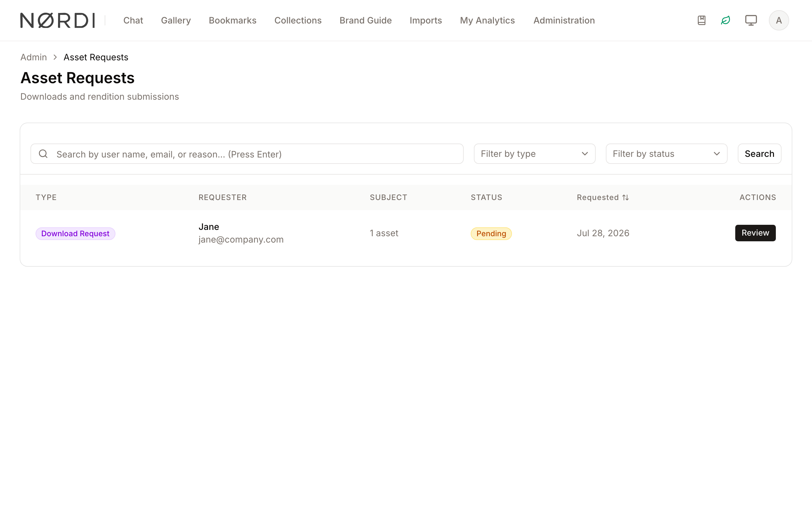Click Downloads and rendition submissions subtitle
Image resolution: width=812 pixels, height=508 pixels.
(x=100, y=97)
